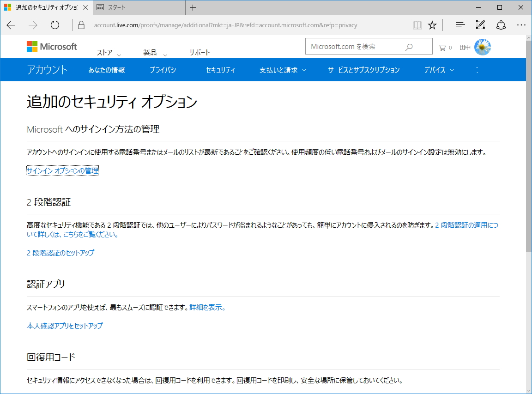532x394 pixels.
Task: Select プライバシー in the account navigation
Action: 165,70
